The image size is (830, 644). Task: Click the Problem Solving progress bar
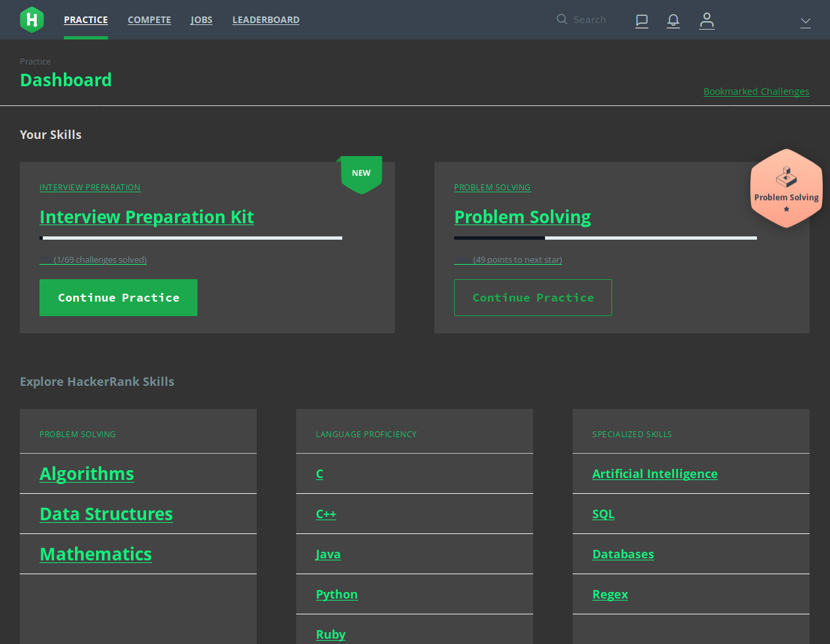pyautogui.click(x=606, y=238)
